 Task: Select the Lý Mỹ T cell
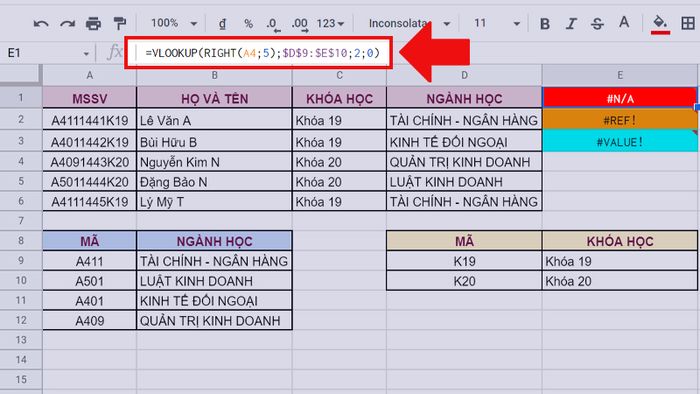click(214, 202)
